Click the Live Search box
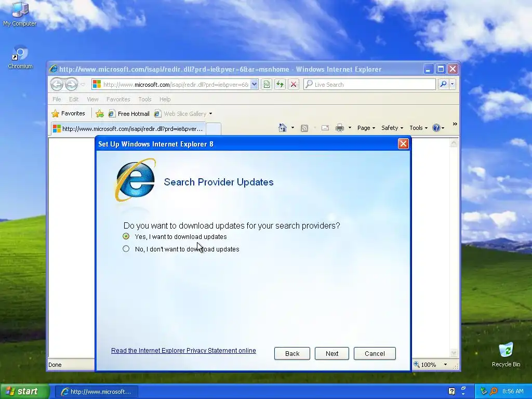Viewport: 532px width, 399px height. coord(369,85)
